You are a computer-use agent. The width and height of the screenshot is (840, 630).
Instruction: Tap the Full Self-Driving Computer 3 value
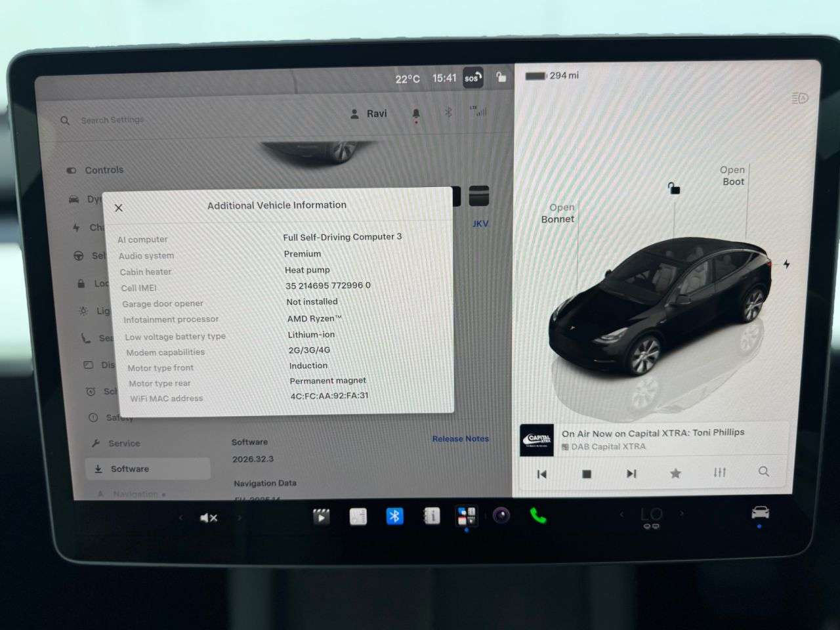pyautogui.click(x=343, y=237)
